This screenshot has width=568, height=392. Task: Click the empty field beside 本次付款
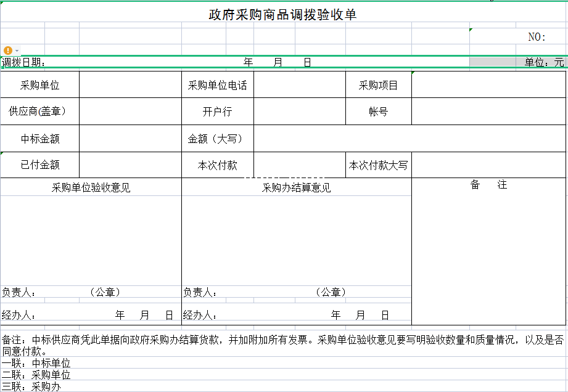coord(299,165)
